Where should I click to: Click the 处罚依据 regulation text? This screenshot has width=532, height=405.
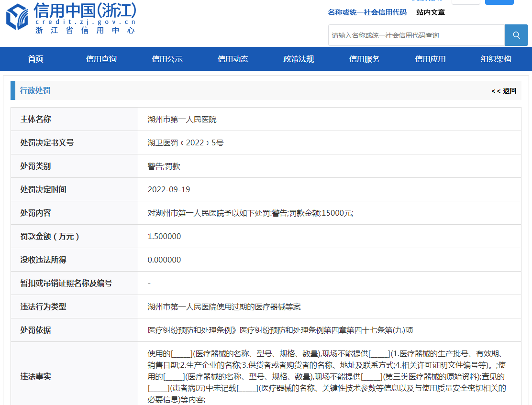coord(280,330)
